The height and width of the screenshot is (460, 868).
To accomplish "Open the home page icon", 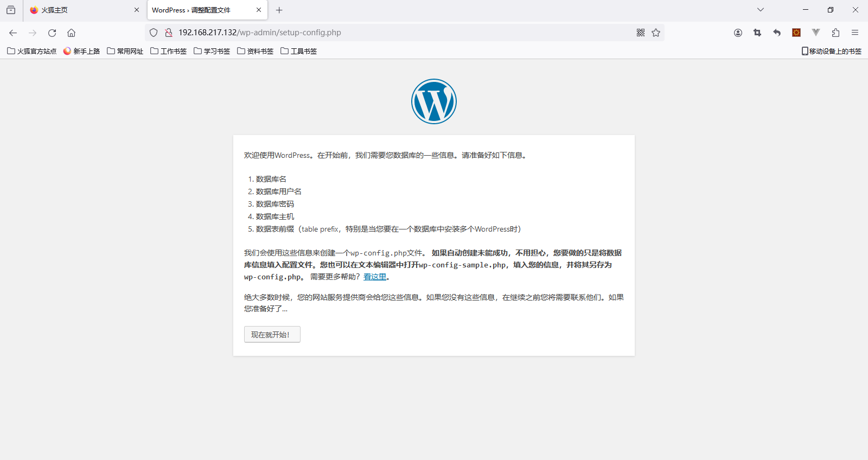I will click(x=71, y=33).
